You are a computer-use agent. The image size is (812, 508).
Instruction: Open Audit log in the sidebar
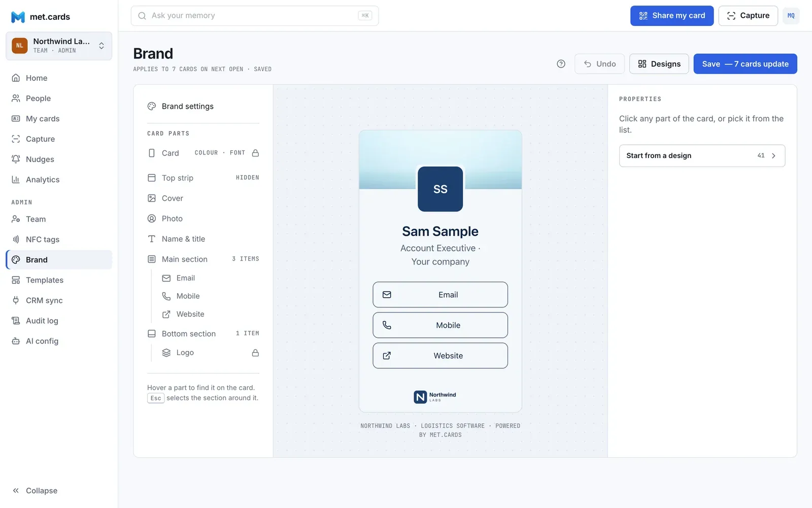59,321
